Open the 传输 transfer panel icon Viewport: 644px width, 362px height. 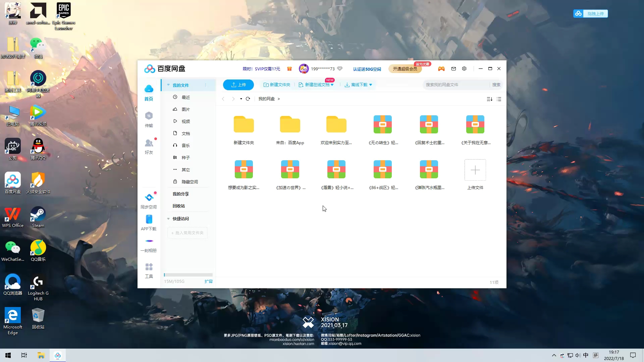(x=149, y=119)
